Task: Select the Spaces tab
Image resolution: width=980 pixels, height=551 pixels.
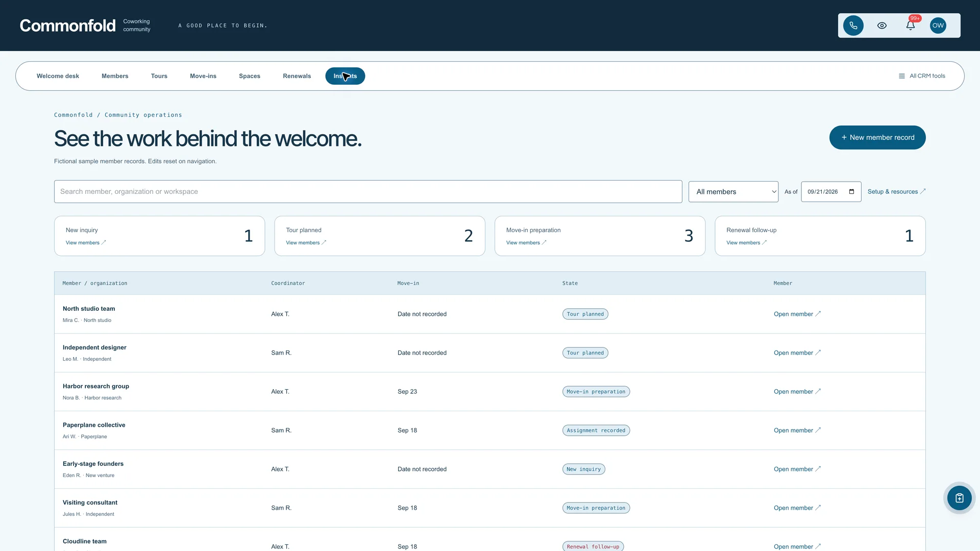Action: tap(250, 76)
